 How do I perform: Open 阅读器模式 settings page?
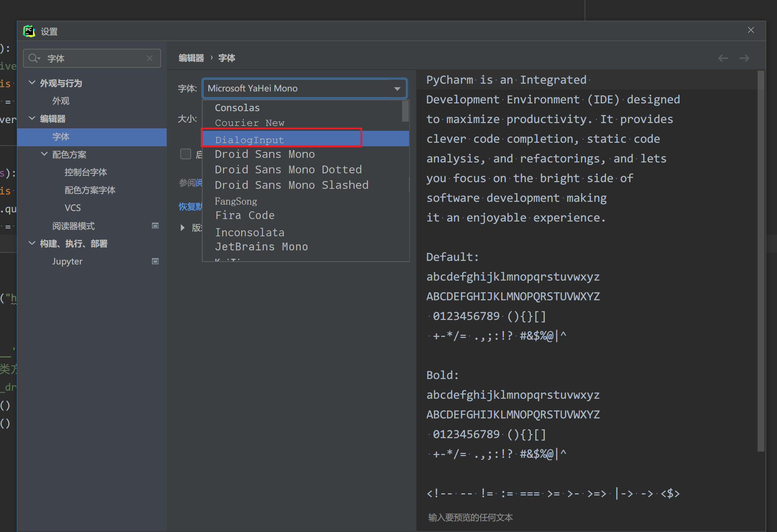[x=73, y=226]
